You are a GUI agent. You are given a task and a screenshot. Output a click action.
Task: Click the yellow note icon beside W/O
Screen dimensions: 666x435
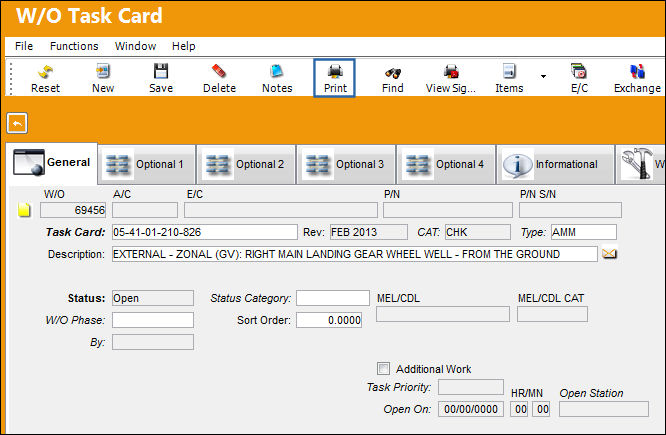pyautogui.click(x=24, y=209)
